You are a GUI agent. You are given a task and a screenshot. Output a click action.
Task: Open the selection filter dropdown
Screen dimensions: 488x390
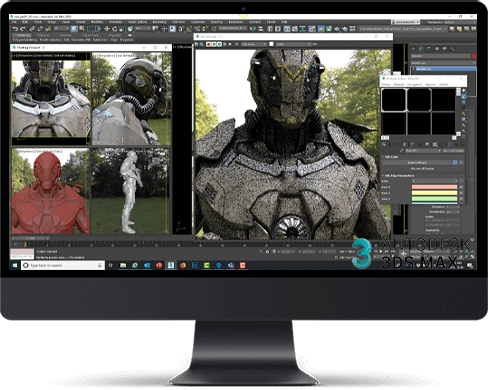(61, 29)
